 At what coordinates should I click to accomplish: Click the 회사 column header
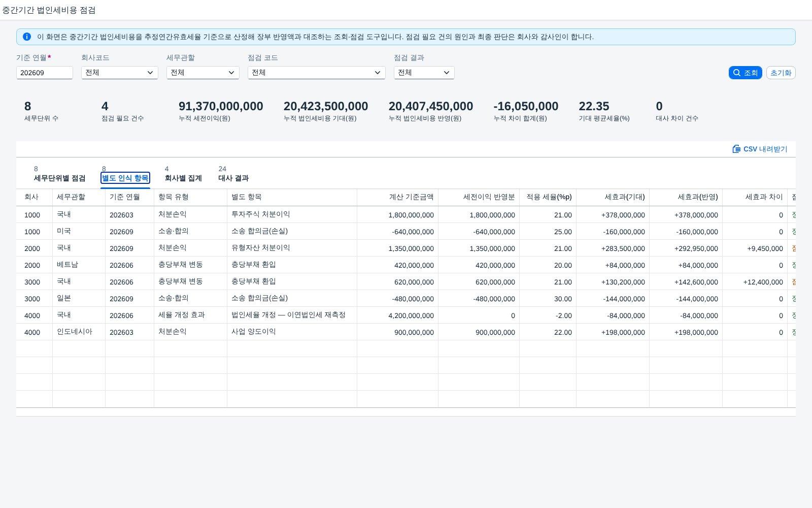coord(35,197)
